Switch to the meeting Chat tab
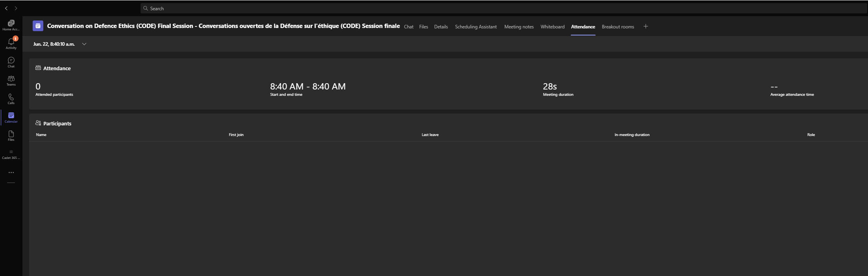The width and height of the screenshot is (868, 276). coord(409,27)
